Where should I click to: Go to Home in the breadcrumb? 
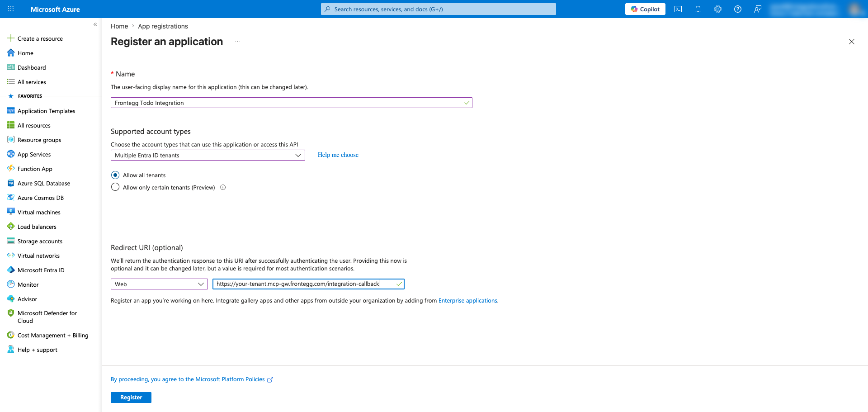pyautogui.click(x=119, y=26)
